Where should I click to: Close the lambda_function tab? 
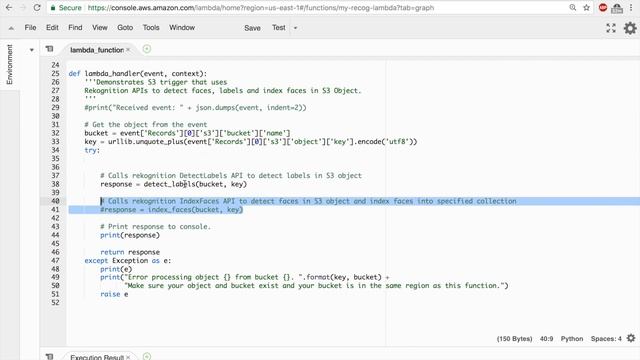pyautogui.click(x=128, y=49)
